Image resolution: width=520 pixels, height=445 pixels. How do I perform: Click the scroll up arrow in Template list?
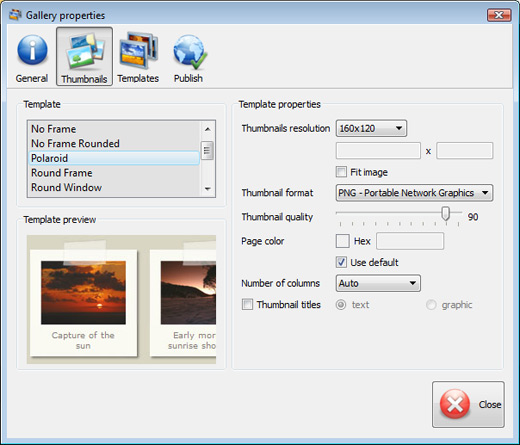point(208,129)
